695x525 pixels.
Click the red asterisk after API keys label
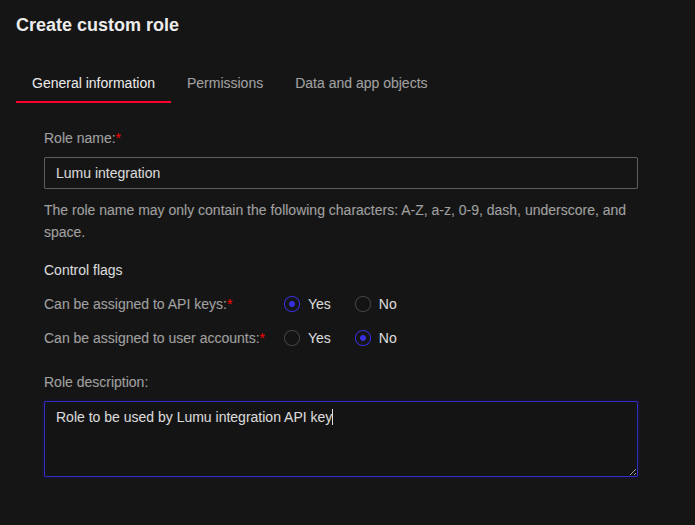230,303
